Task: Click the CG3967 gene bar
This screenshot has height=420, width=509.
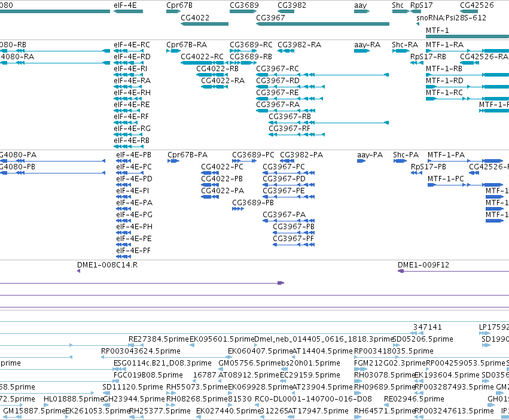Action: 322,24
